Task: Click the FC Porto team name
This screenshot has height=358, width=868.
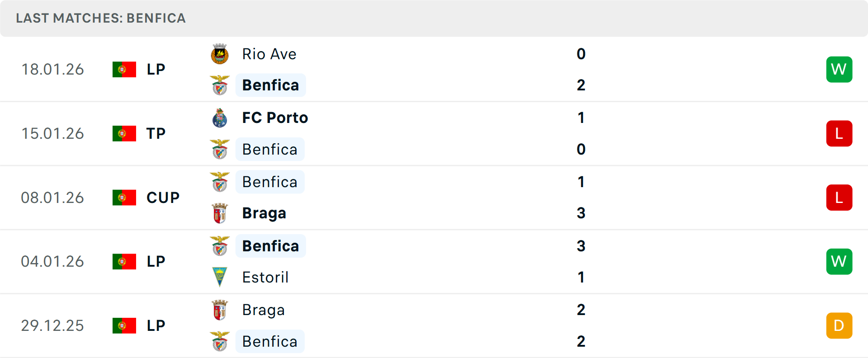Action: (x=274, y=118)
